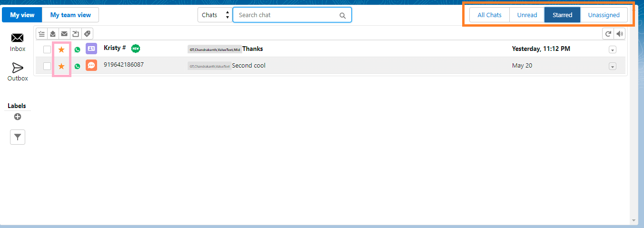Unstar the 919642186087 chat
The width and height of the screenshot is (644, 228).
coord(61,66)
